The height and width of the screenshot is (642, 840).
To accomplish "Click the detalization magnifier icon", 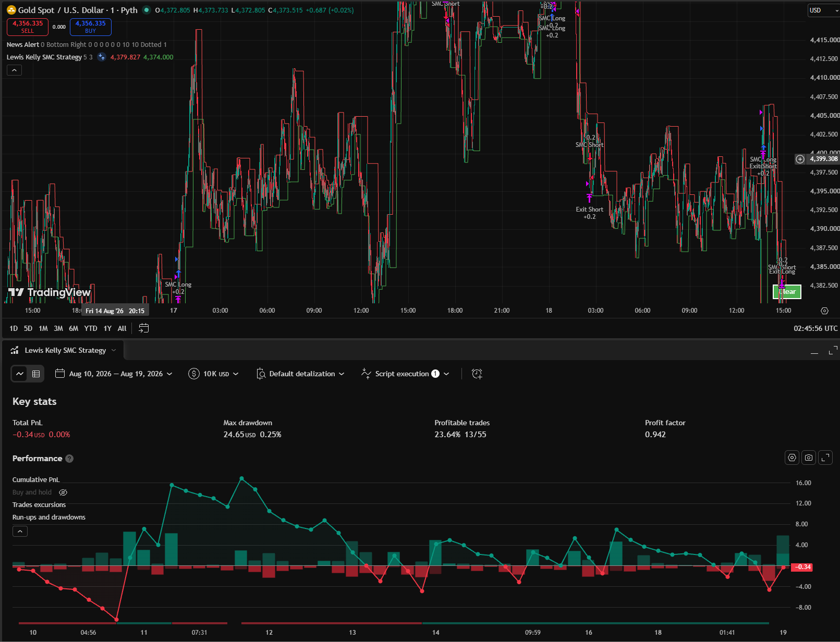I will pos(261,374).
